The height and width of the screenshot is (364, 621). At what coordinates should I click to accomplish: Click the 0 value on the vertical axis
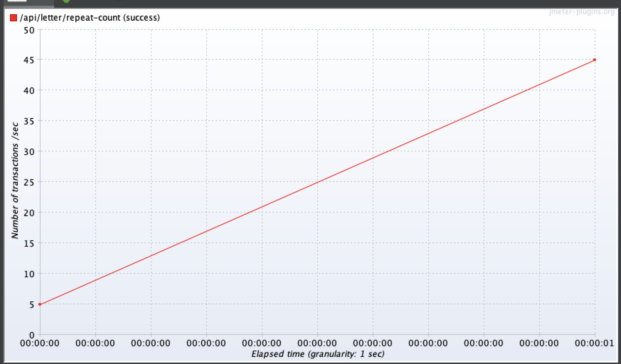pyautogui.click(x=32, y=335)
